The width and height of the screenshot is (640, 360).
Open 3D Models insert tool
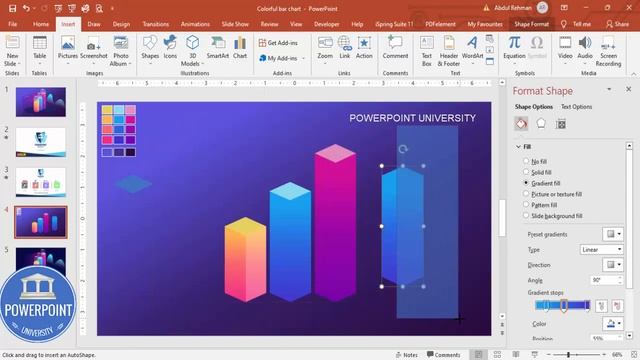tap(192, 52)
